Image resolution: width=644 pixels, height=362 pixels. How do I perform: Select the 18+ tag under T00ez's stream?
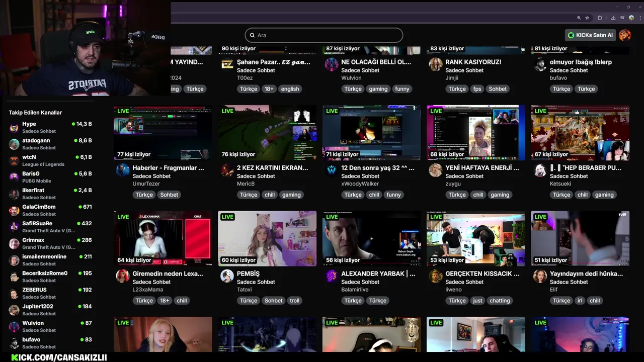click(x=269, y=89)
